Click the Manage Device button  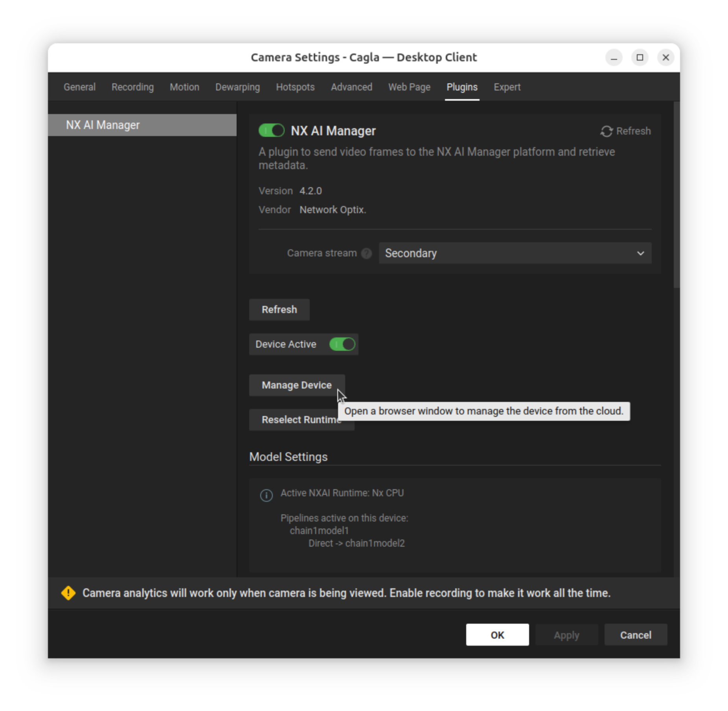tap(297, 385)
